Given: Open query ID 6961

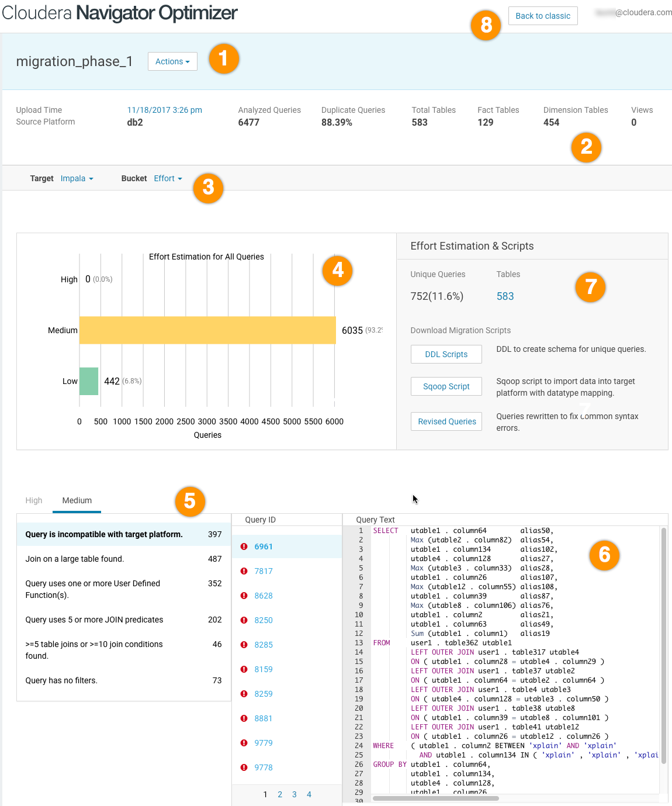Looking at the screenshot, I should (x=264, y=546).
